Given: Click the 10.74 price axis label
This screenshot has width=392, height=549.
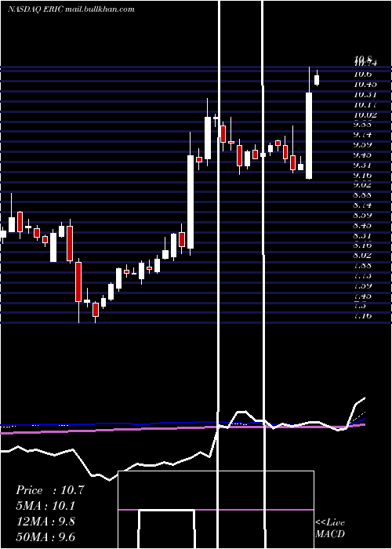Looking at the screenshot, I should pos(366,64).
